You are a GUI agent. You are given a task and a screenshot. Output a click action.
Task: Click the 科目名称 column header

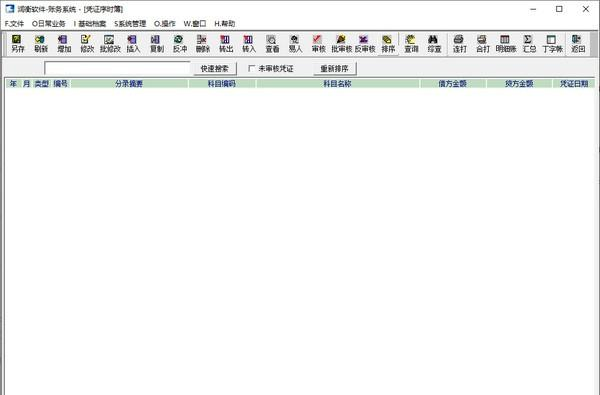point(338,83)
